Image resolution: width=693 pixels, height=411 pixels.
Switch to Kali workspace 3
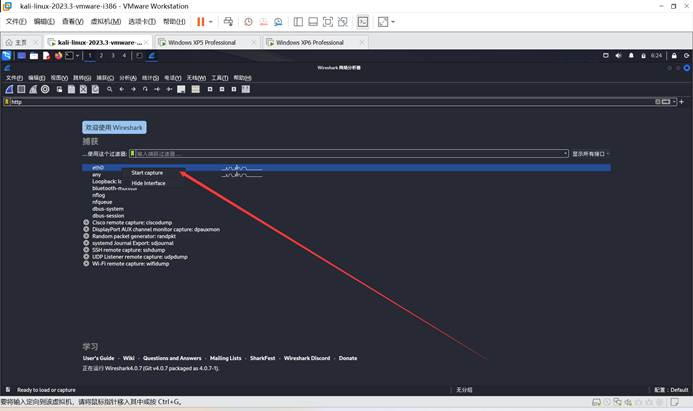(x=113, y=56)
